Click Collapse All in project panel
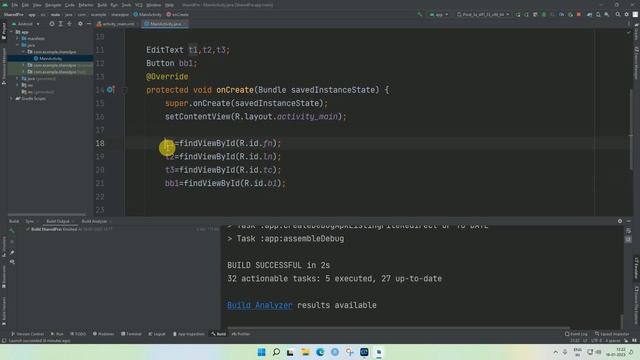The width and height of the screenshot is (640, 360). 69,24
